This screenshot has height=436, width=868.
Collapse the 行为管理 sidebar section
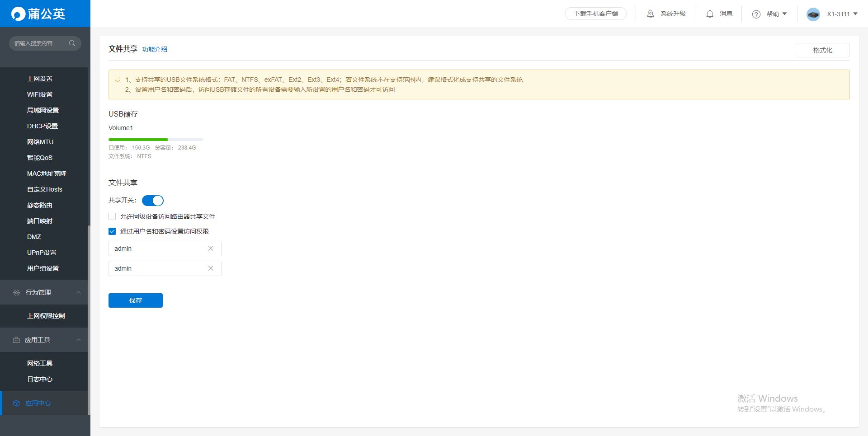click(x=79, y=292)
